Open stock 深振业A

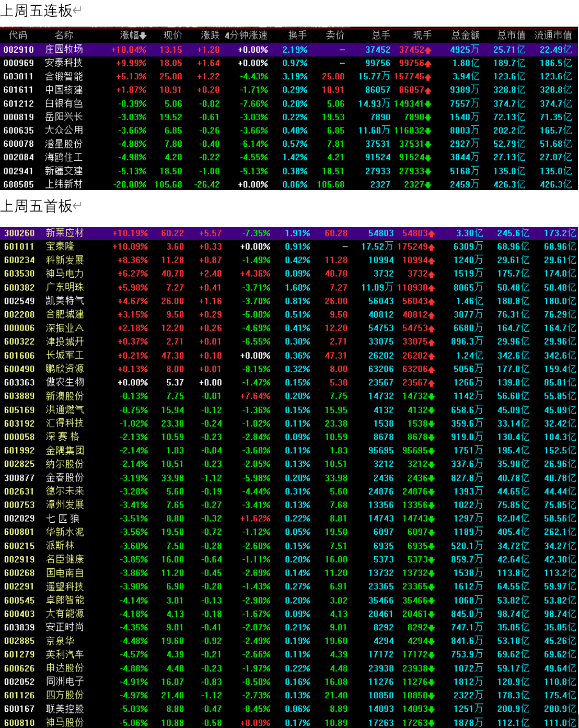pos(65,328)
